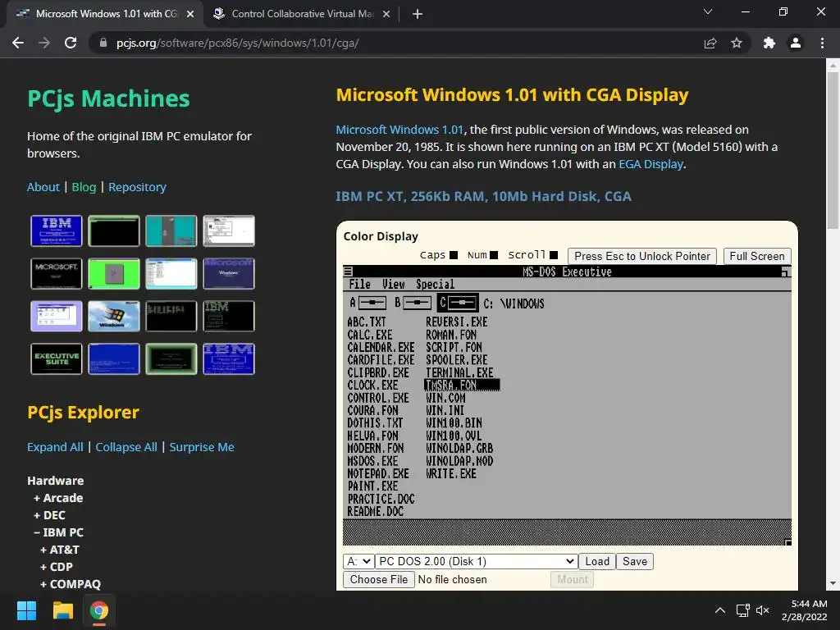Image resolution: width=840 pixels, height=630 pixels.
Task: Click Collapse All in PCjs Explorer
Action: pos(126,447)
